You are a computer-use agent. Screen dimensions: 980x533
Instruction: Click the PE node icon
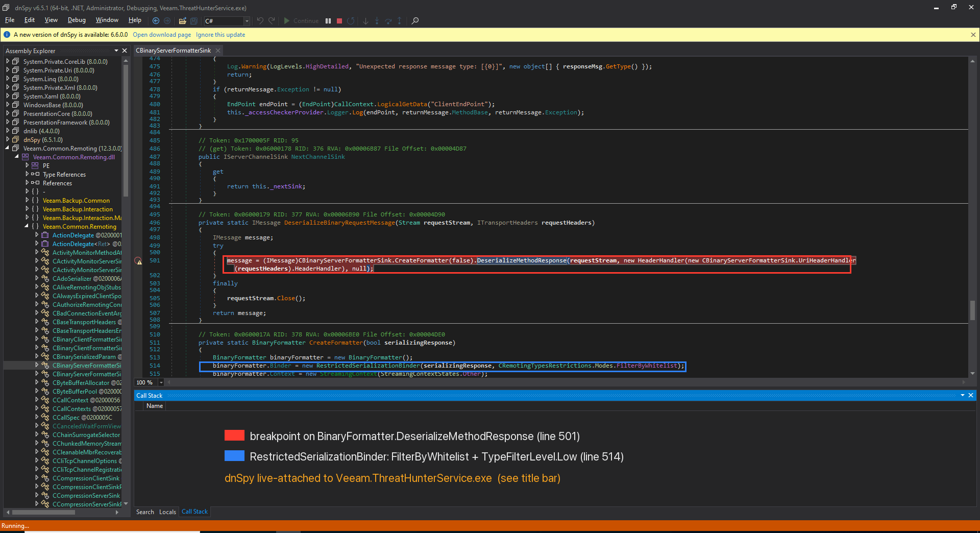click(x=35, y=165)
